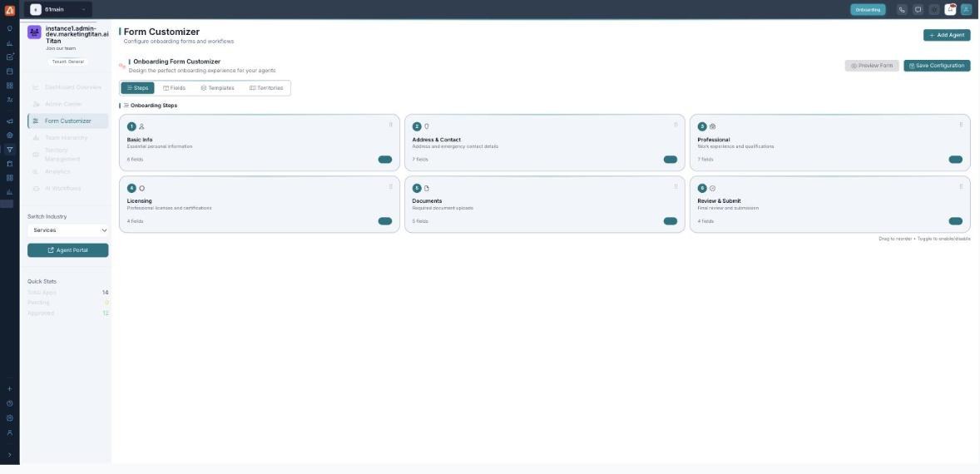Toggle the Basic Info step switch

coord(385,160)
